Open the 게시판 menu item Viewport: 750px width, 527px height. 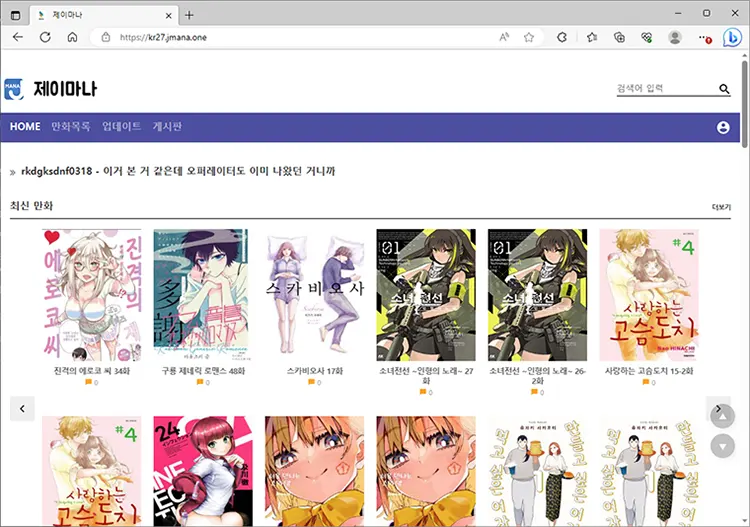[167, 127]
